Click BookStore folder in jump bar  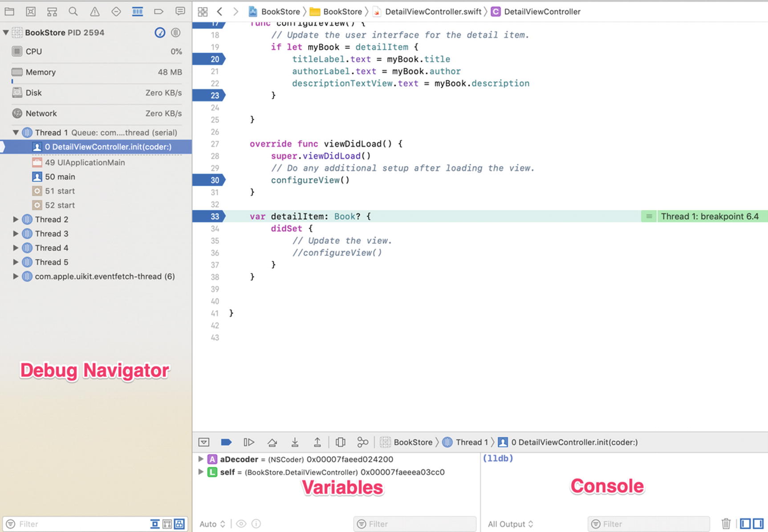point(336,12)
